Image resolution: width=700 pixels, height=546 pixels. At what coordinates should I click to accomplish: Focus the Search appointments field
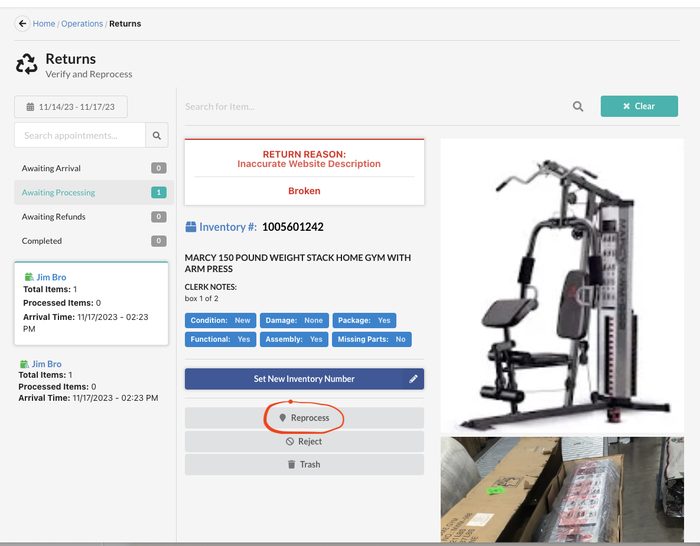[x=80, y=135]
